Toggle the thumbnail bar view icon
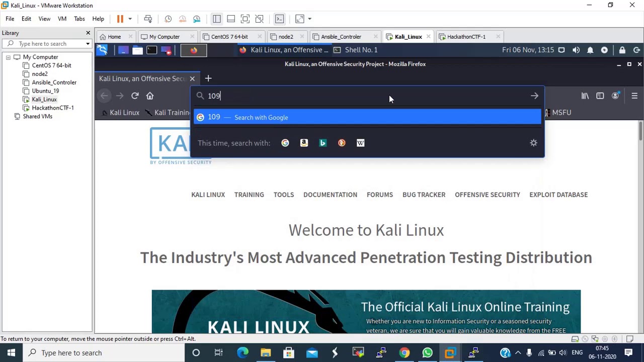This screenshot has height=362, width=644. 231,19
